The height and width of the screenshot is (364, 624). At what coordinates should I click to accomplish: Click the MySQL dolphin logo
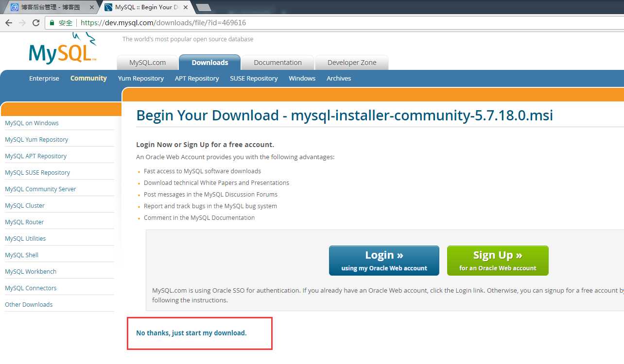pyautogui.click(x=63, y=49)
